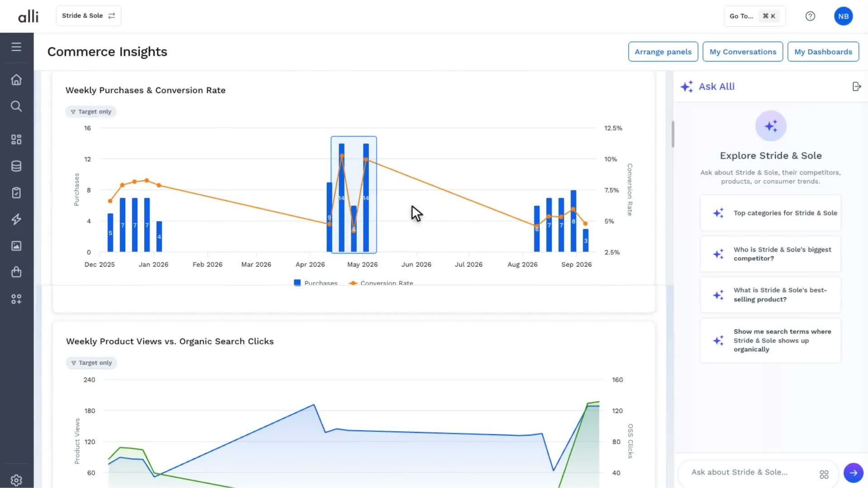Open the lightning bolt icon in sidebar
This screenshot has width=868, height=488.
pos(16,219)
